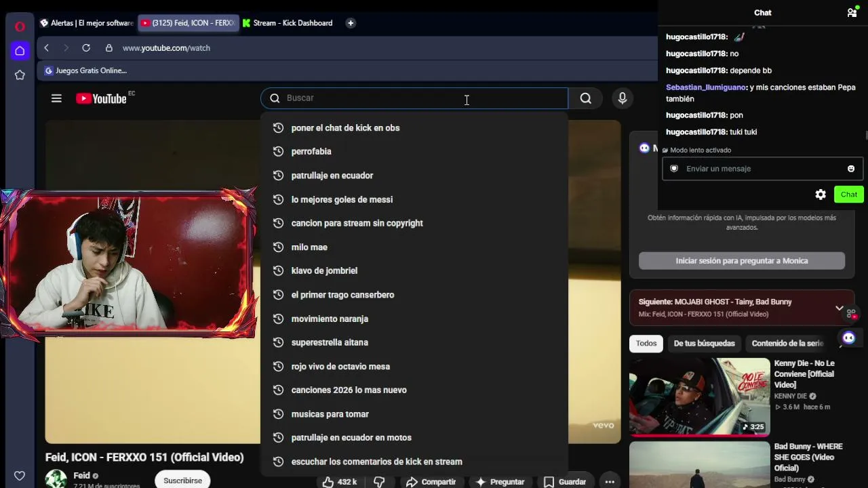Select suggestion "perrofabia"

pos(414,152)
